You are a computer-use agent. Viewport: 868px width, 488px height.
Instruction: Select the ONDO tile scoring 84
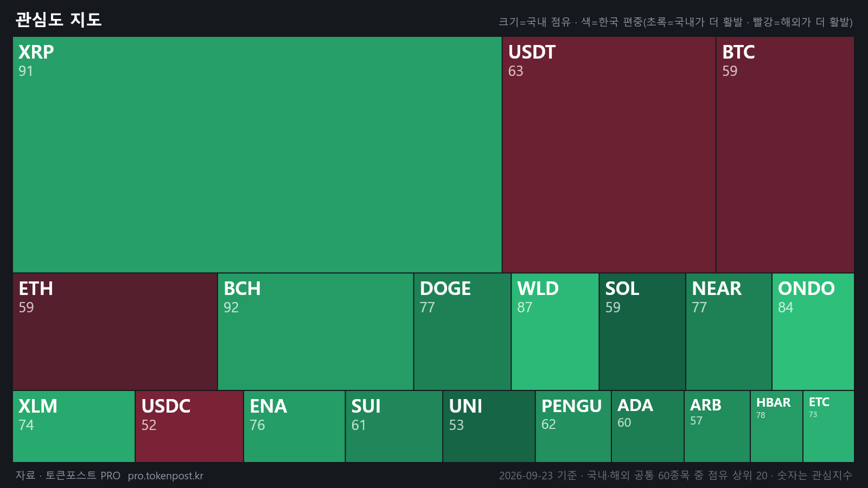pyautogui.click(x=813, y=331)
